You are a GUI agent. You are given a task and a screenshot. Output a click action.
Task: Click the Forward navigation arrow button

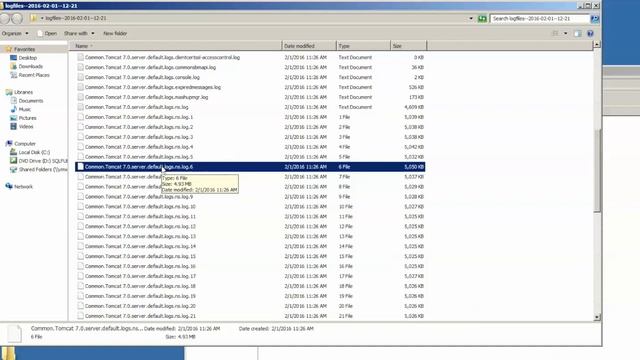click(17, 18)
